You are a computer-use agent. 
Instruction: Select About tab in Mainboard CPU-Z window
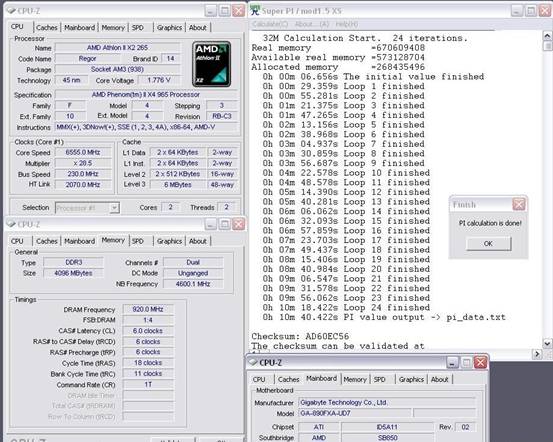439,380
